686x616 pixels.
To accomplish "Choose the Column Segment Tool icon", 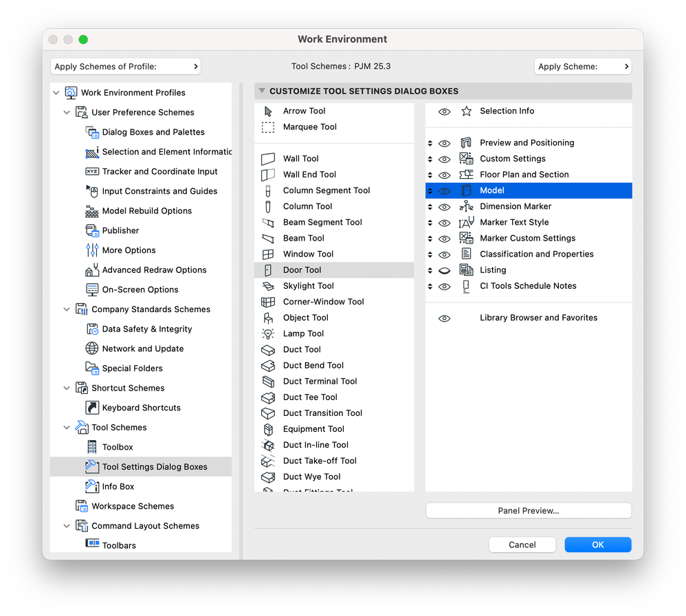I will (268, 190).
